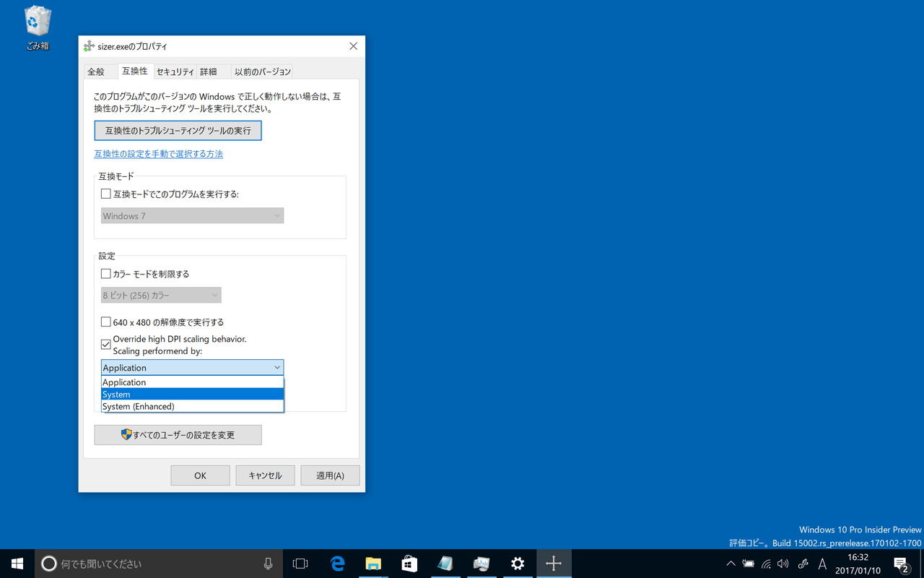
Task: Run the compatibility troubleshooter button
Action: coord(178,131)
